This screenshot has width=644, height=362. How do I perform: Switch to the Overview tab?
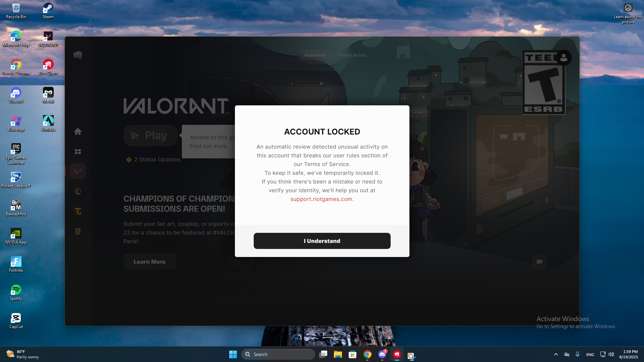315,55
